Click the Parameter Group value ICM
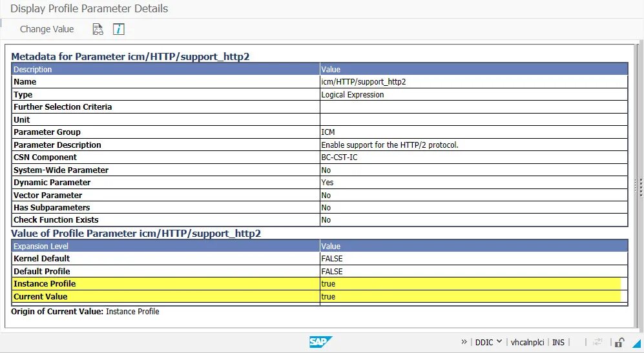Viewport: 644px width, 353px height. coord(327,132)
